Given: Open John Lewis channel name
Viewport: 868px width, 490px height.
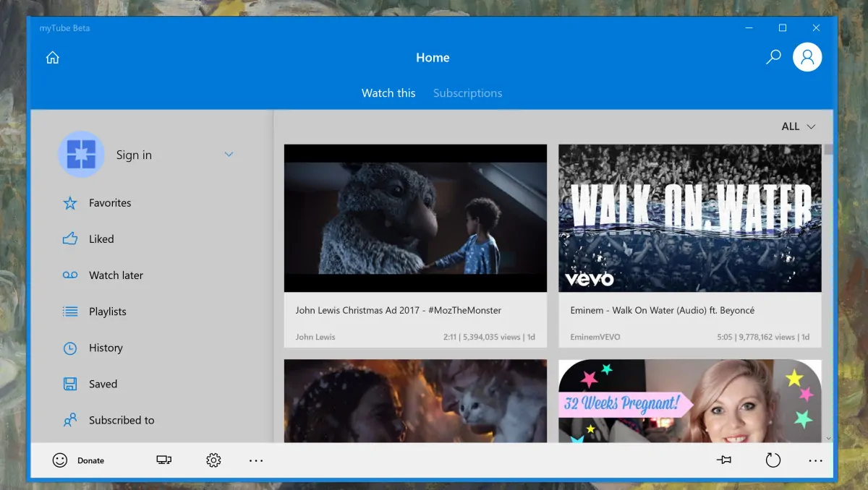Looking at the screenshot, I should [315, 337].
